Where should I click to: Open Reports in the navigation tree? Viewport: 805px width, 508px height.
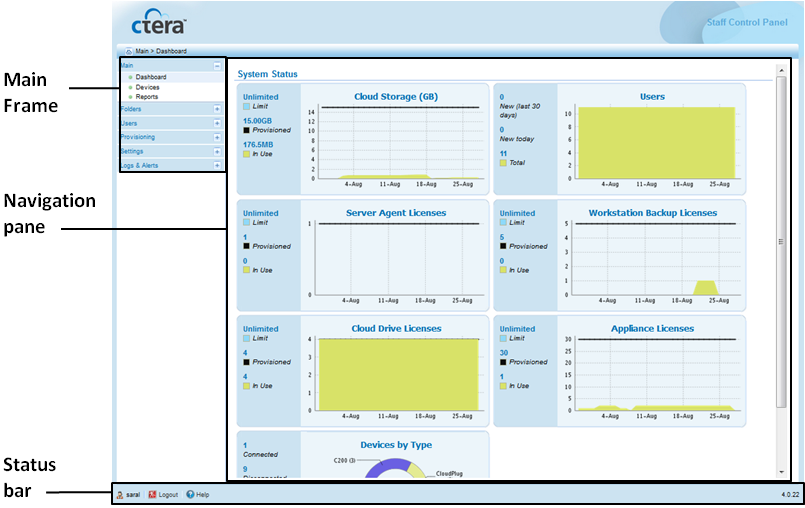[147, 97]
